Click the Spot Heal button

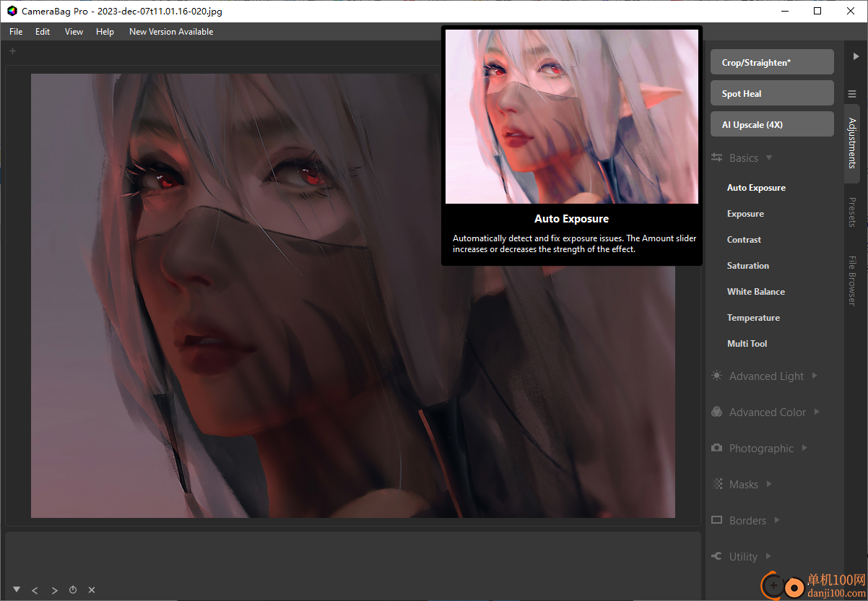772,93
